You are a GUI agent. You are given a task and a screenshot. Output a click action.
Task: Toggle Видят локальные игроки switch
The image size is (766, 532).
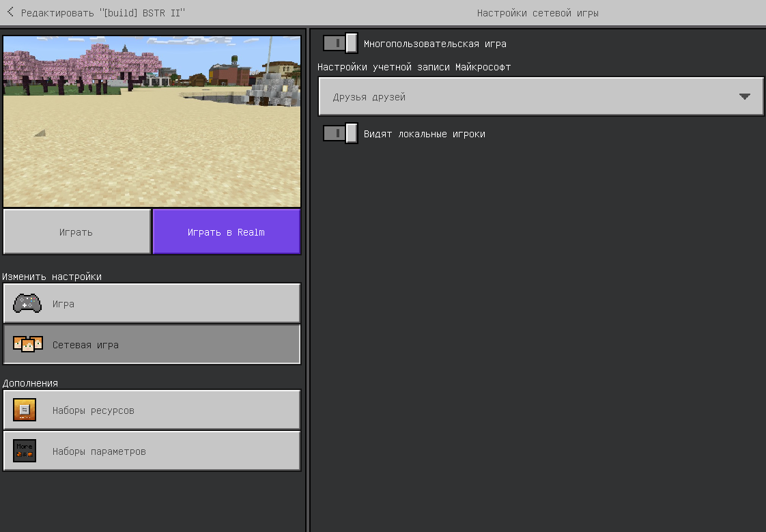[341, 133]
